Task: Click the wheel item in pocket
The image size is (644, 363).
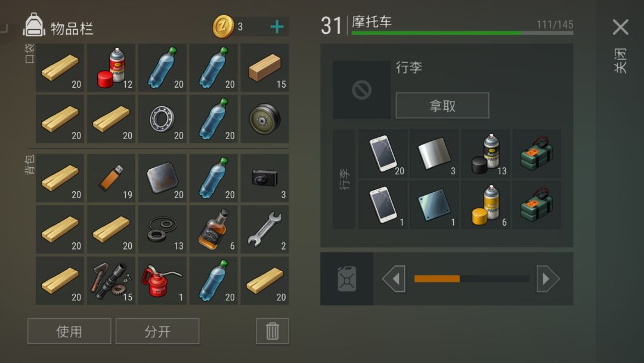Action: tap(265, 119)
